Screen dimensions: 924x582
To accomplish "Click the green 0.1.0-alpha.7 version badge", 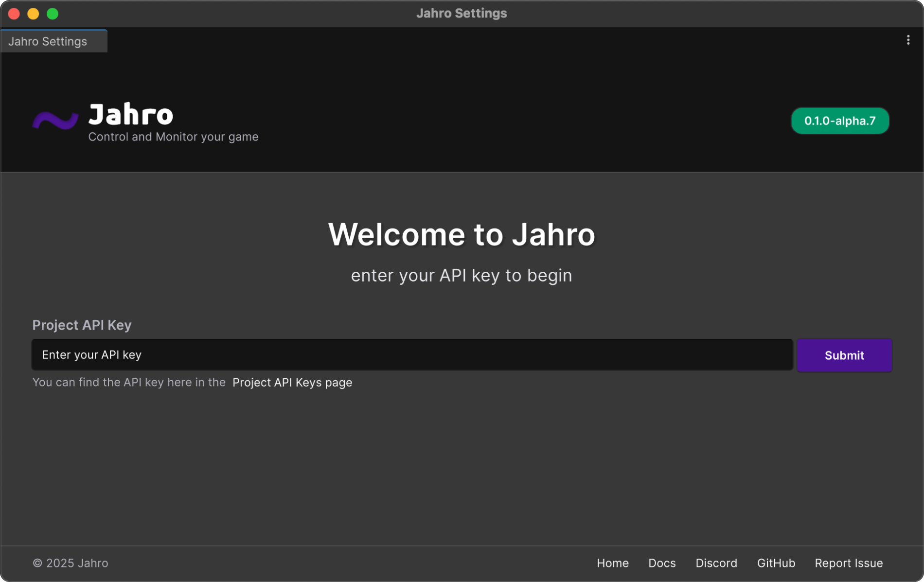I will click(x=839, y=121).
